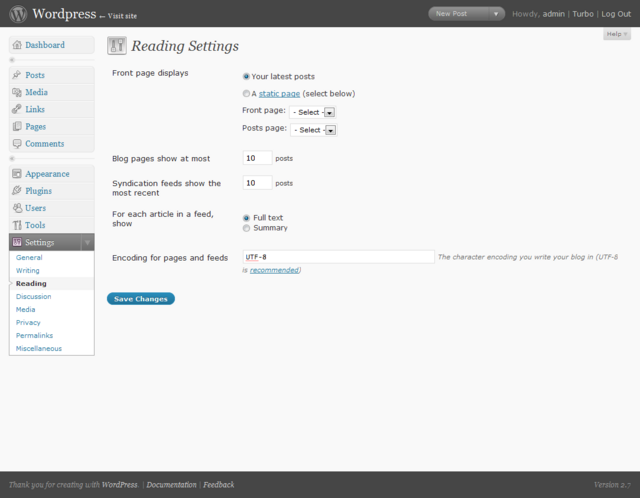Click the WordPress logo icon
The width and height of the screenshot is (640, 498).
point(18,13)
